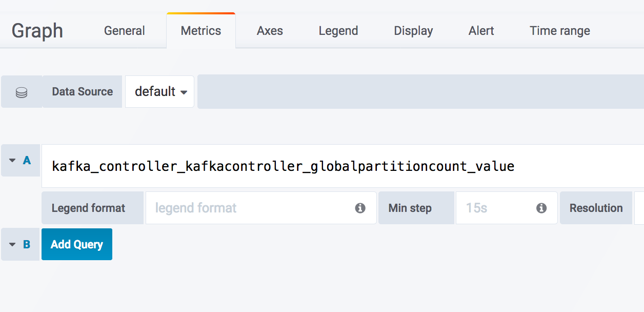Image resolution: width=644 pixels, height=312 pixels.
Task: Click the Min step 15s input
Action: click(507, 208)
